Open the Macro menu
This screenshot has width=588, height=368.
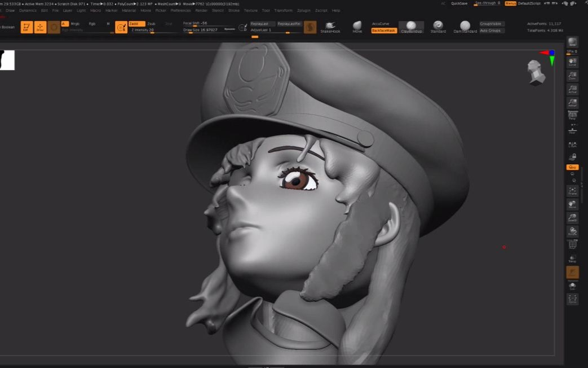[95, 11]
